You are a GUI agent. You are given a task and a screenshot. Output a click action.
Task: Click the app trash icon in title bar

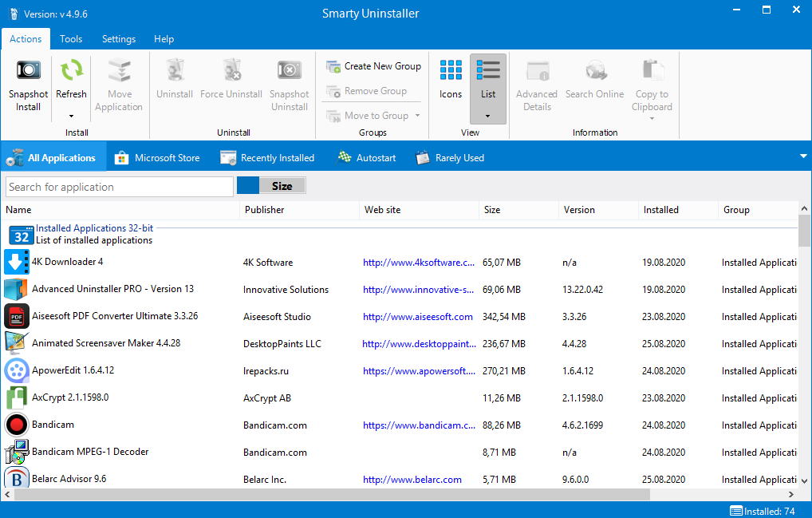click(x=14, y=14)
